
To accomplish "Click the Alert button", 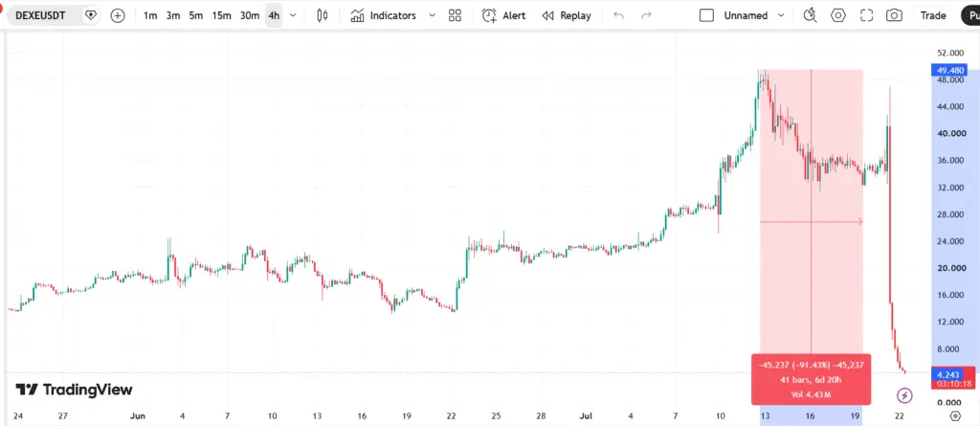I will tap(503, 15).
